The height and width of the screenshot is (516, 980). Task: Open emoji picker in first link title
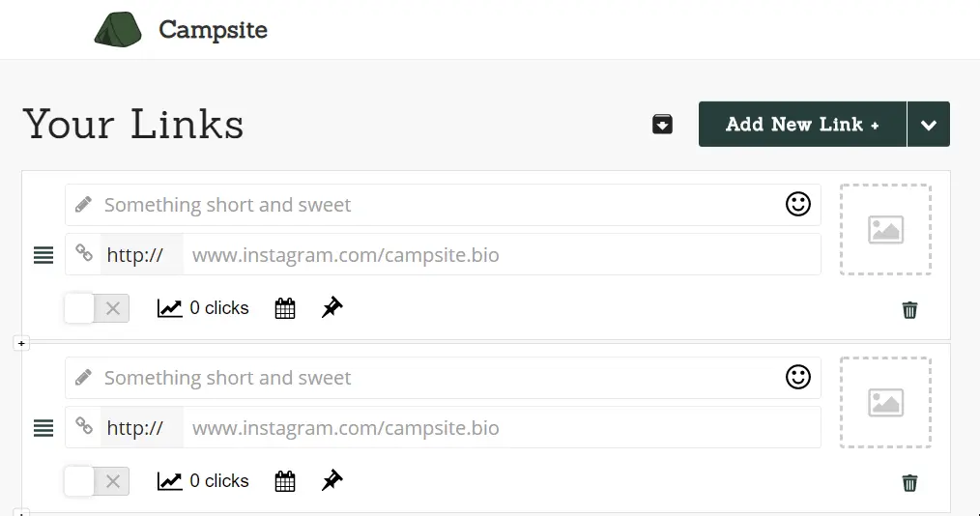798,204
